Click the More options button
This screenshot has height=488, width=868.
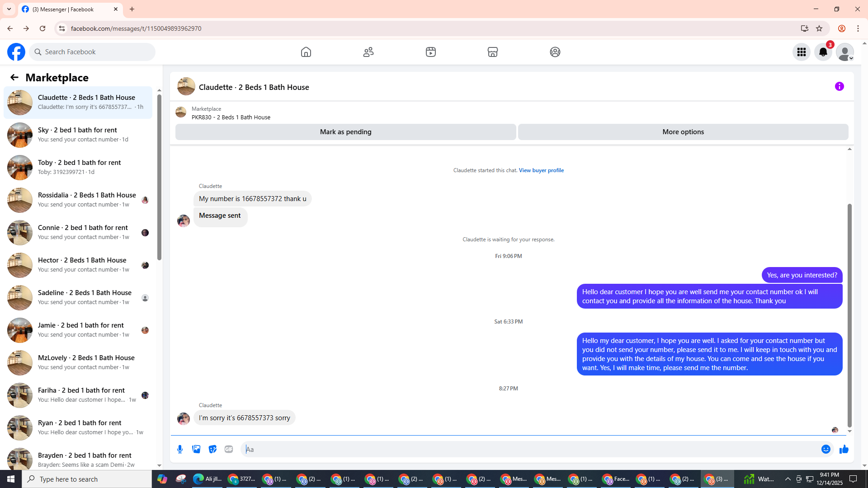click(683, 132)
